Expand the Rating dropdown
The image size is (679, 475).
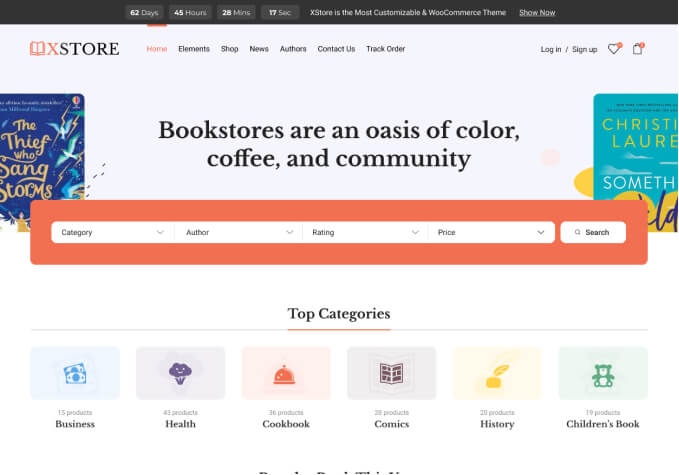pos(364,232)
